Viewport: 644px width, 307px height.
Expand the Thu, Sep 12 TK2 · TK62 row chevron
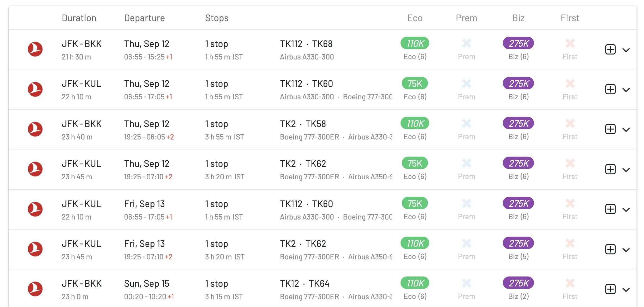(626, 170)
